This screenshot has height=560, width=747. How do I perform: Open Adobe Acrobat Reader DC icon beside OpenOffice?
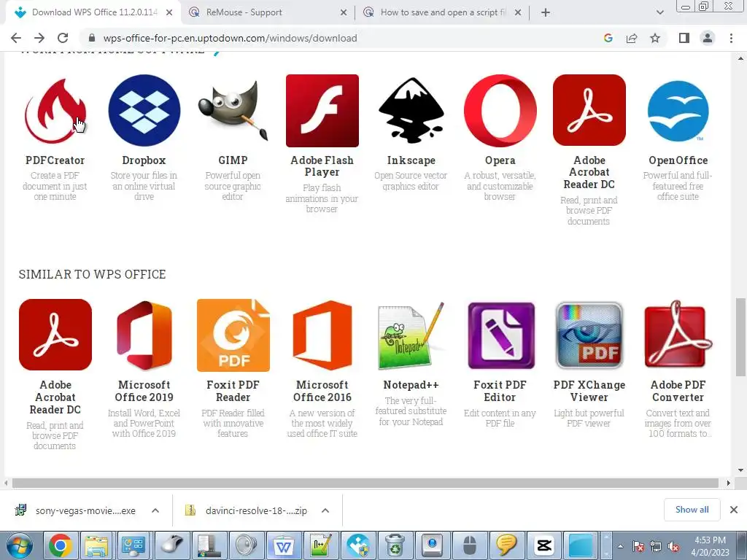[x=589, y=111]
